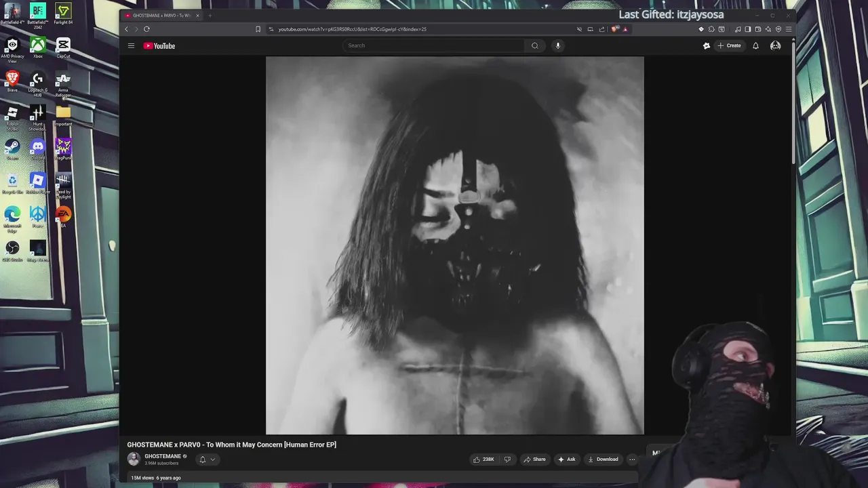
Task: Open the YouTube account avatar menu
Action: 775,45
